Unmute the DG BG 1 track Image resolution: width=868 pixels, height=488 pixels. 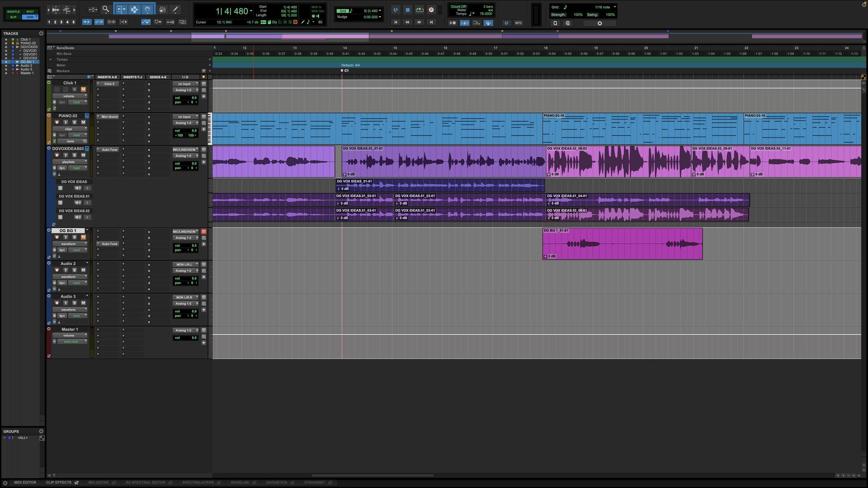[83, 237]
